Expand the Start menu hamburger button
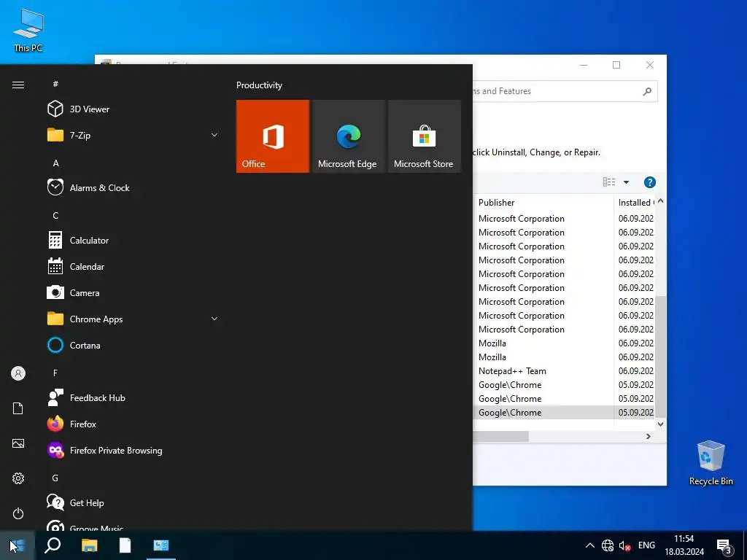This screenshot has height=560, width=747. tap(18, 85)
